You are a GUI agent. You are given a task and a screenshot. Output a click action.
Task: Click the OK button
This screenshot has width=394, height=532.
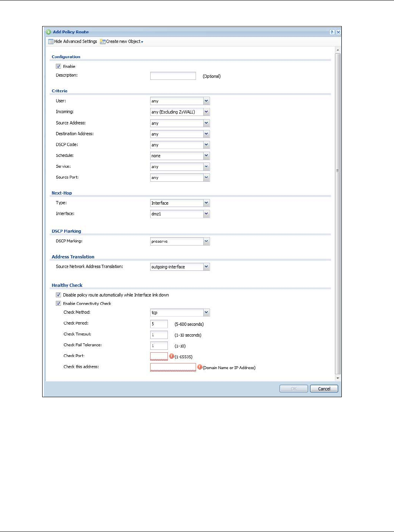(x=294, y=389)
